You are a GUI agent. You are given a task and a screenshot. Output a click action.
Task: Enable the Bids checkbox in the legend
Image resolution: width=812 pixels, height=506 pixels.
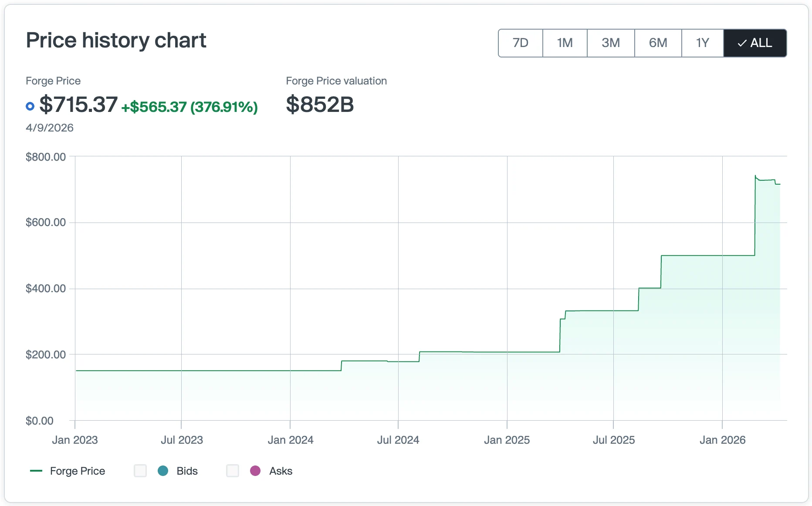(140, 471)
